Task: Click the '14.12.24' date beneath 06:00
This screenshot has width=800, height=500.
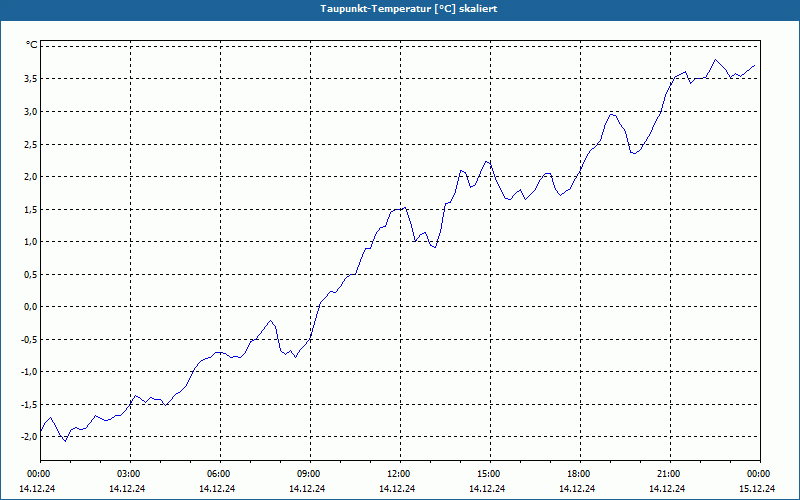Action: click(x=217, y=489)
